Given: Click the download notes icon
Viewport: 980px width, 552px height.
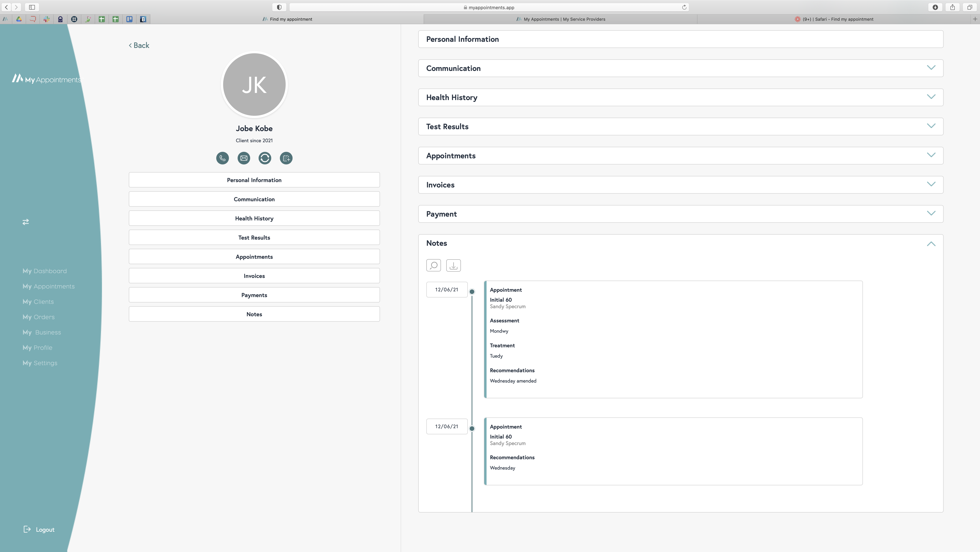Looking at the screenshot, I should tap(453, 265).
